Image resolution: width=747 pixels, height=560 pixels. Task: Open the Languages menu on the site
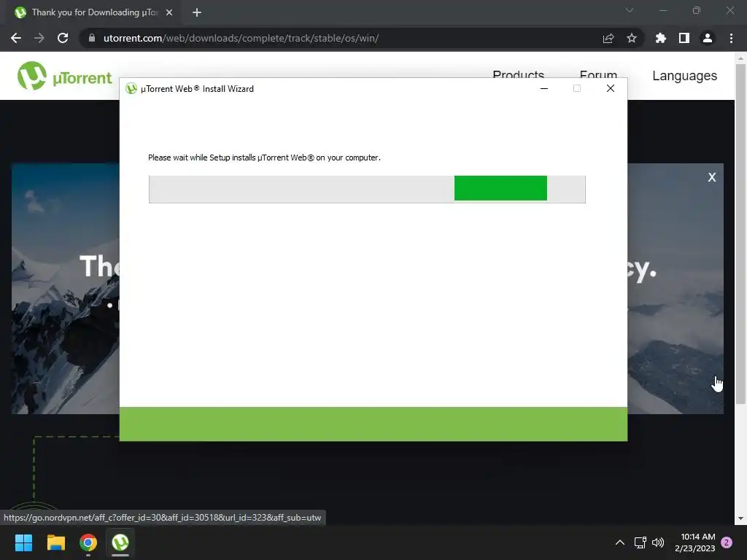[684, 76]
